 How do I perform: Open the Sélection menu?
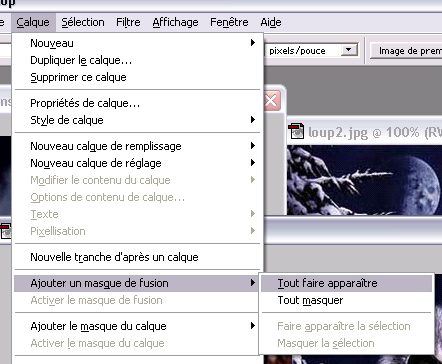(x=83, y=22)
